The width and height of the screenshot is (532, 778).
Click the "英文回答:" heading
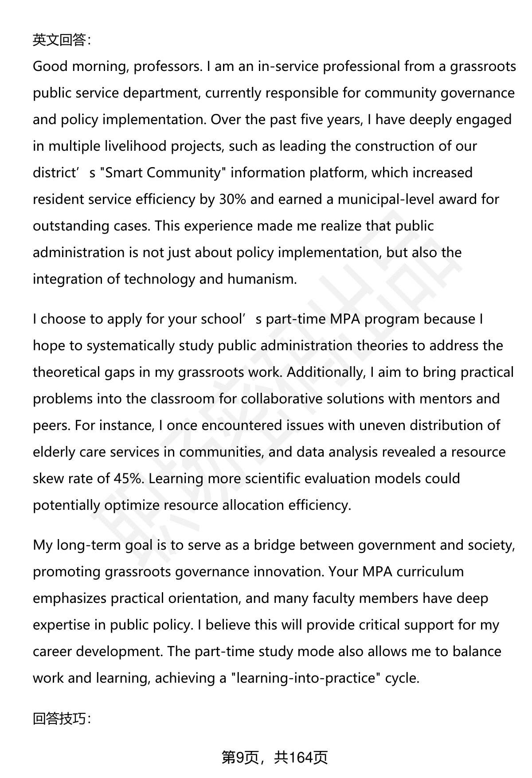tap(62, 40)
